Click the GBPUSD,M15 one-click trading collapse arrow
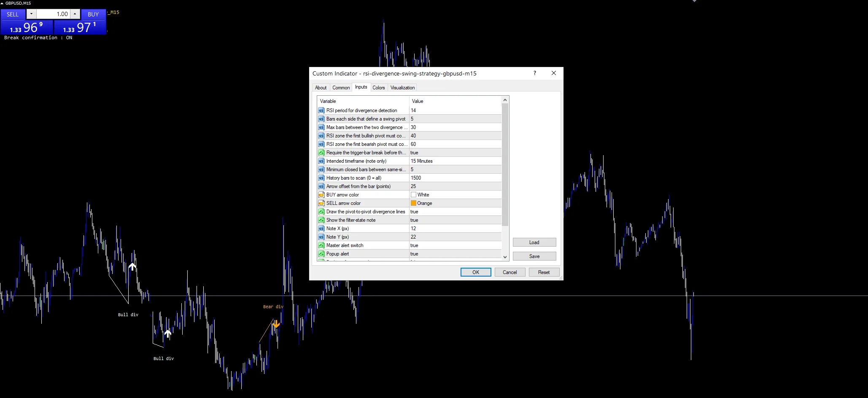Viewport: 868px width, 398px height. [x=2, y=3]
